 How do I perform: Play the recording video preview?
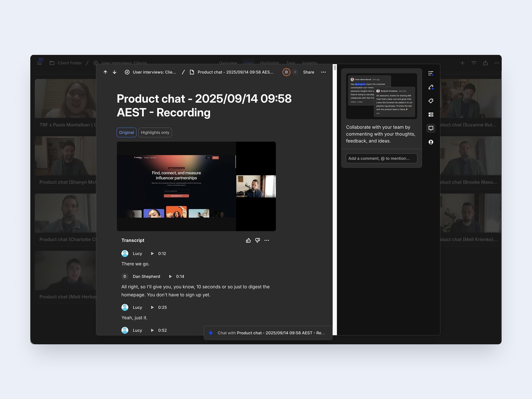click(x=196, y=186)
